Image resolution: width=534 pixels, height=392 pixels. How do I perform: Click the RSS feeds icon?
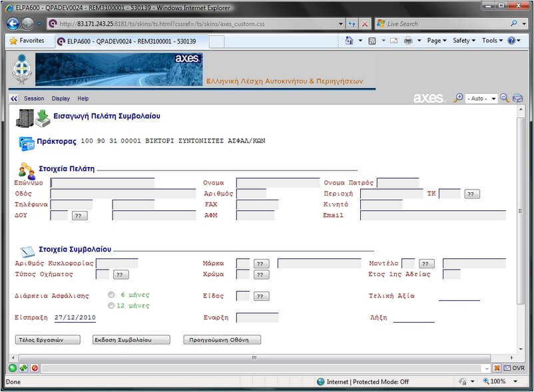pyautogui.click(x=372, y=41)
